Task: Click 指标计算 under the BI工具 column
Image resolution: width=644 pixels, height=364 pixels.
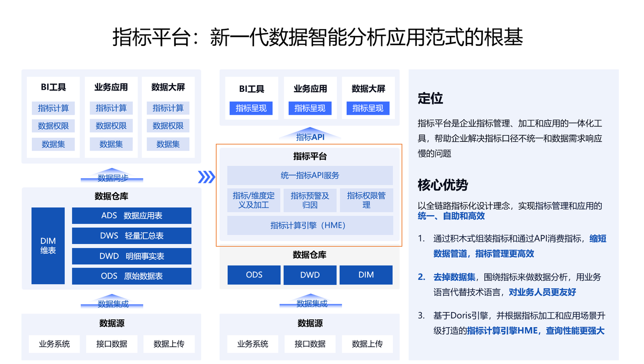Action: coord(53,108)
